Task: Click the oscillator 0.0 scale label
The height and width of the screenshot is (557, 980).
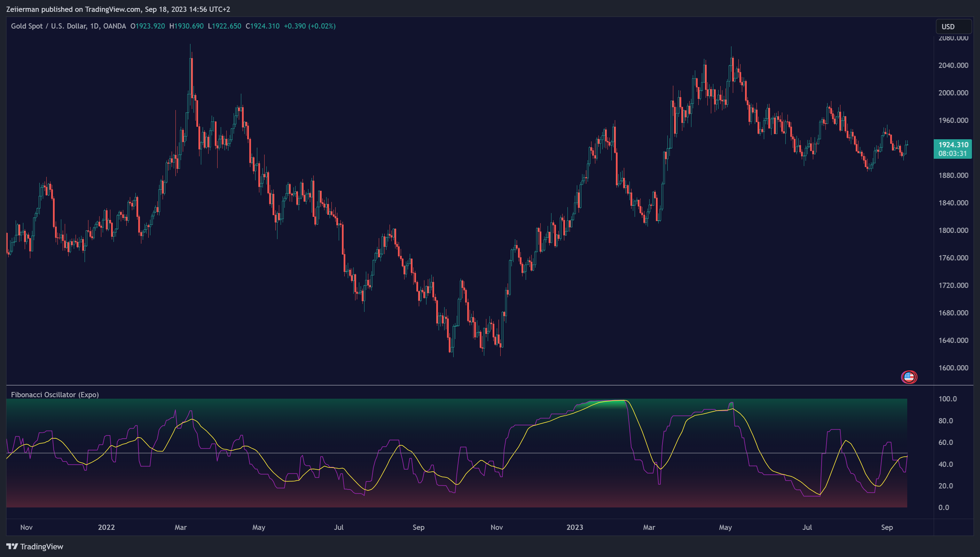Action: coord(944,507)
